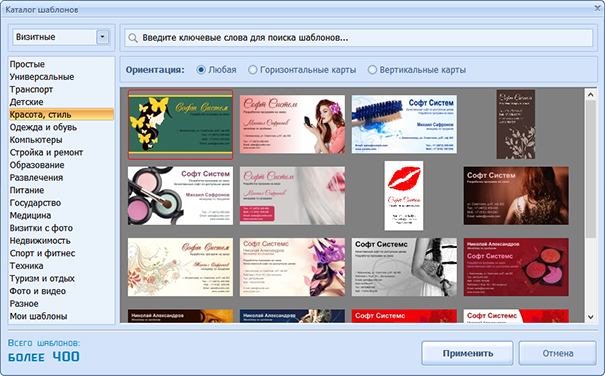This screenshot has height=376, width=605.
Task: Select the blue hairbrush card template
Action: [404, 124]
